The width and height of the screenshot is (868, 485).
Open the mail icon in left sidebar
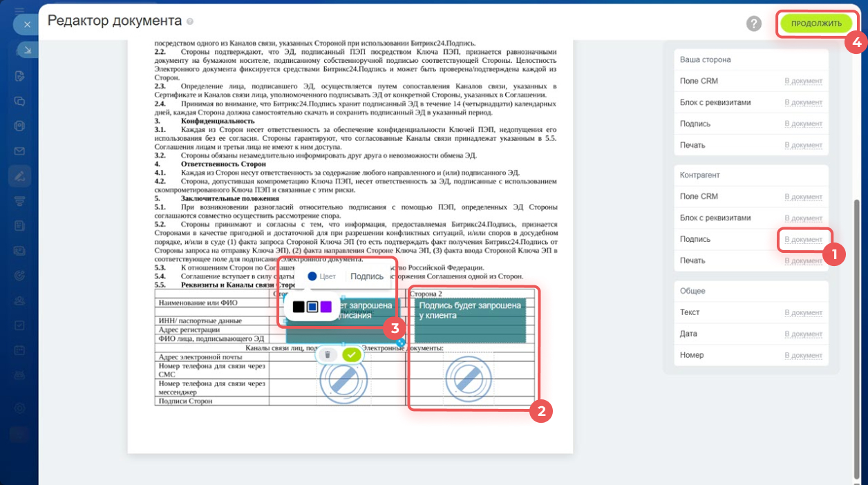[20, 151]
